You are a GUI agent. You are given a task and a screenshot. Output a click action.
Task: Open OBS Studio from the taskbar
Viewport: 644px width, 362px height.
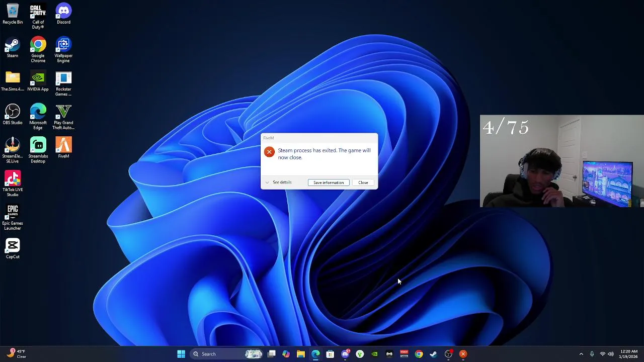coord(448,354)
